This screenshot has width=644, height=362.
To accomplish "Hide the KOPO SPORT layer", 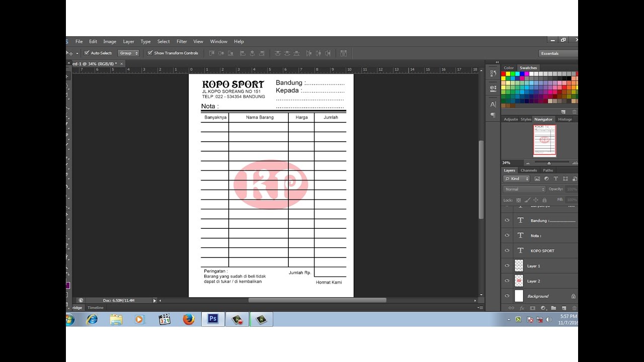I will click(507, 250).
